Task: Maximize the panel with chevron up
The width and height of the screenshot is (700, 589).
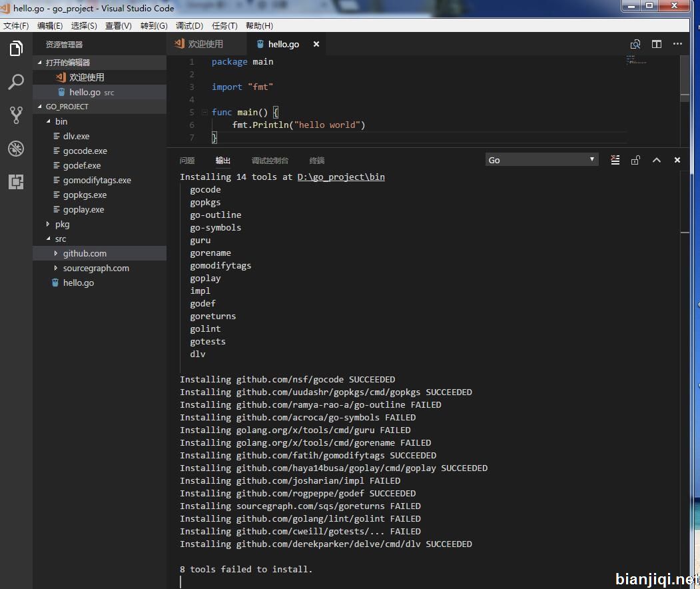Action: [656, 160]
